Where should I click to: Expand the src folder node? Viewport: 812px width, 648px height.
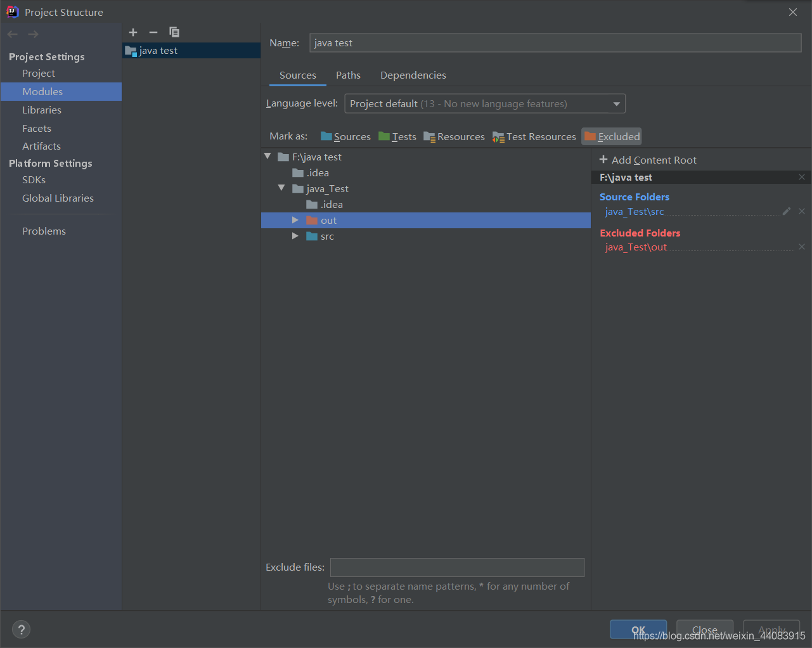coord(295,236)
